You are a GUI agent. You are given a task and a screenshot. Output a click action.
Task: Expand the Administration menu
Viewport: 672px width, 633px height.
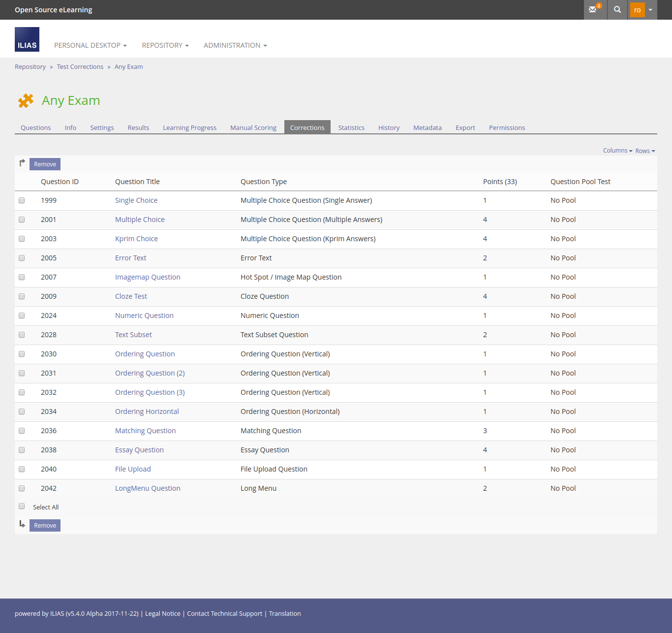(235, 45)
